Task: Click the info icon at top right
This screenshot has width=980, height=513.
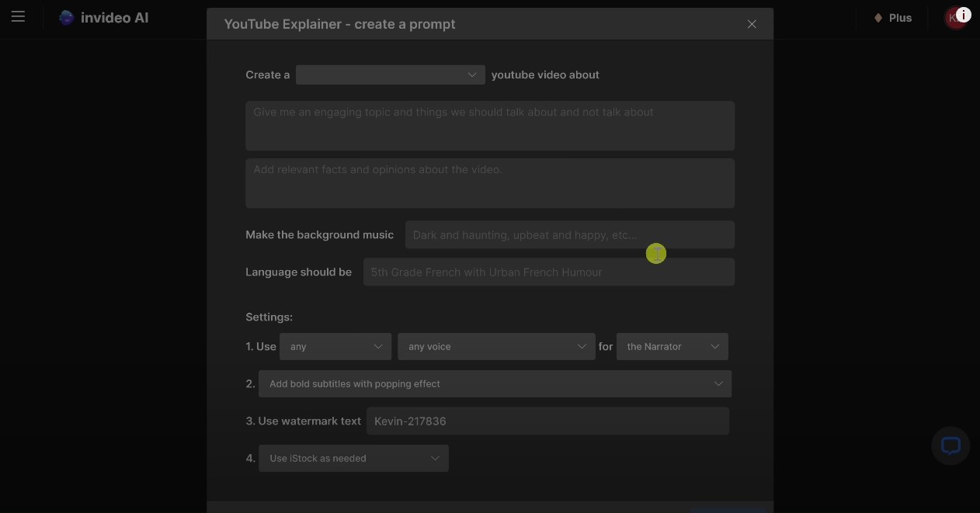Action: click(964, 14)
